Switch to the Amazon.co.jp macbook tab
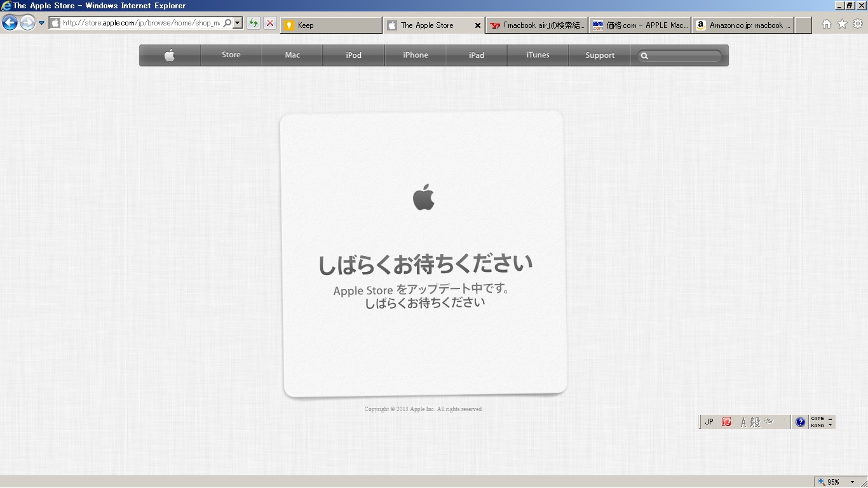The image size is (868, 488). 743,25
